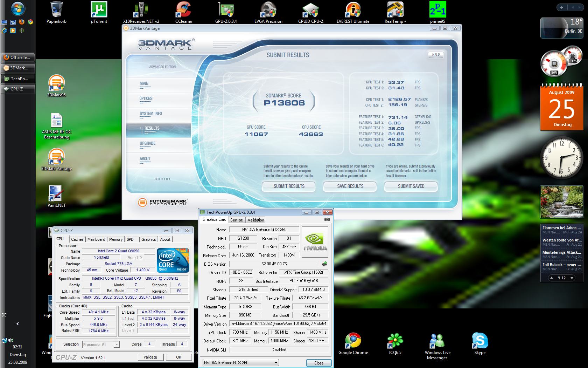Click the analog clock gadget
Viewport: 588px width, 368px height.
[x=562, y=157]
